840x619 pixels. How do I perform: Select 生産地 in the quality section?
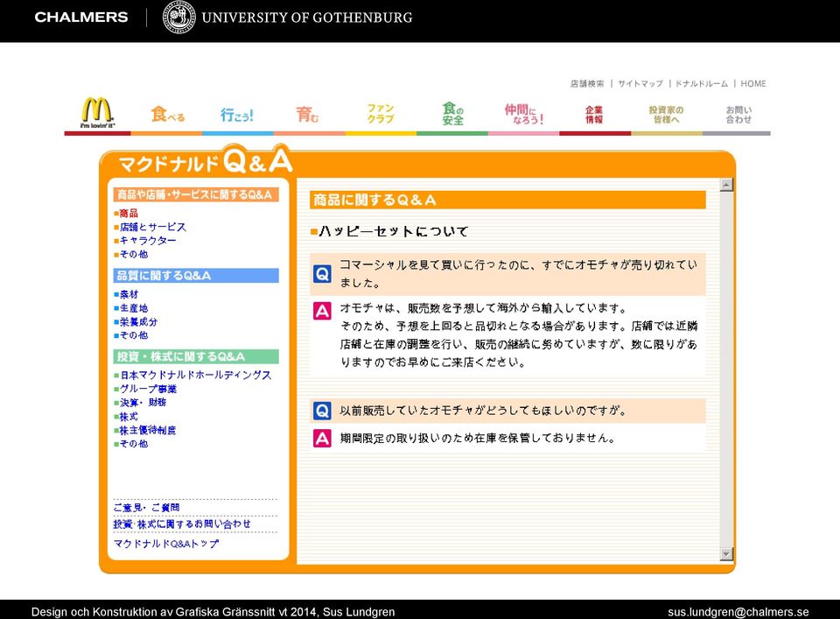133,308
